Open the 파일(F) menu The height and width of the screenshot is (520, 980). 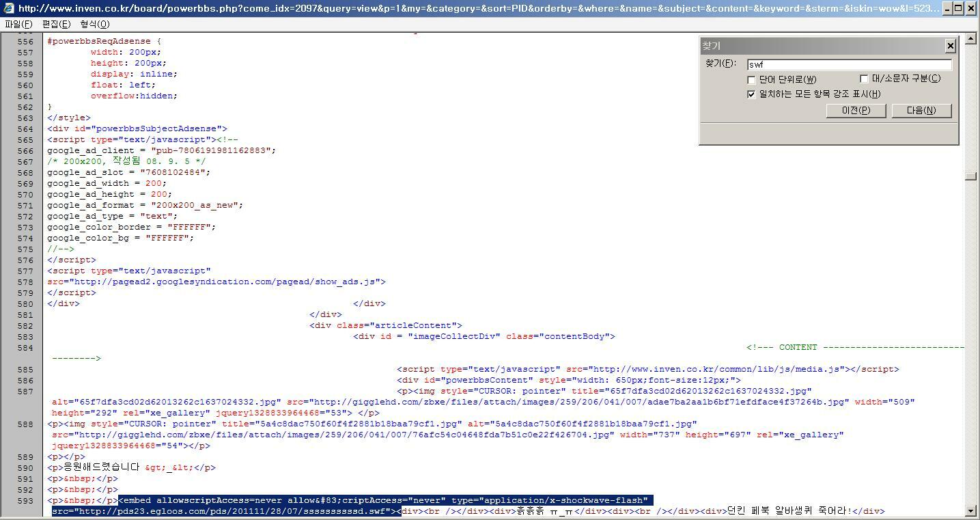pyautogui.click(x=18, y=24)
